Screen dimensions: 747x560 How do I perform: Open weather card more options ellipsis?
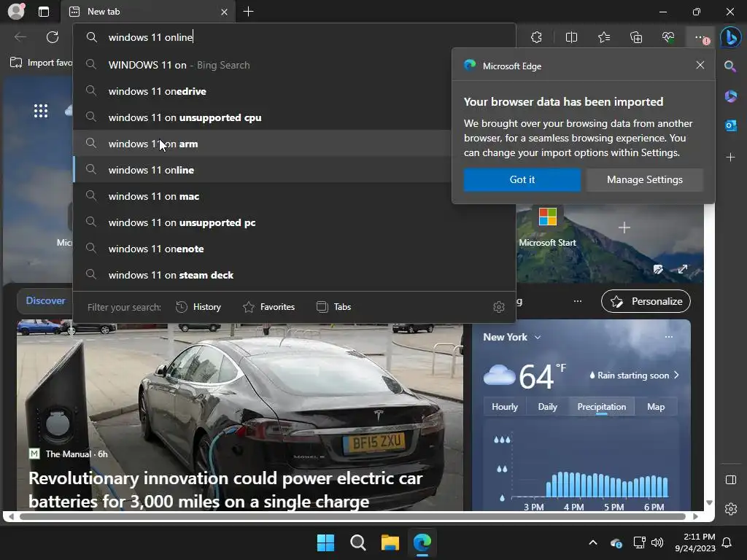click(669, 337)
